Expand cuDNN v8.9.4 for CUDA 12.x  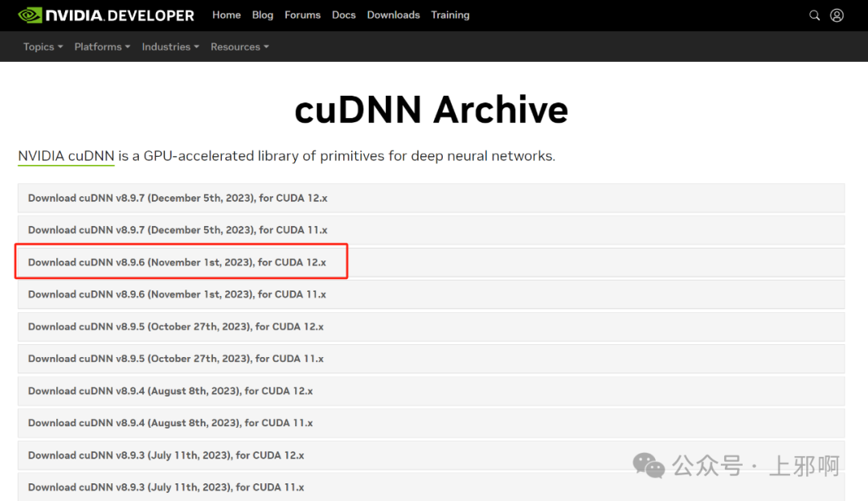point(431,391)
